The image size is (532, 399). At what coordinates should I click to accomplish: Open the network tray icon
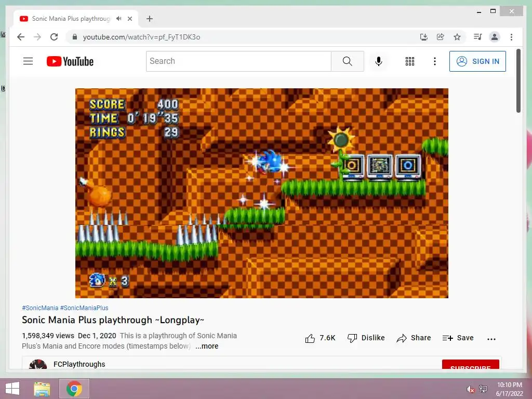click(x=483, y=389)
